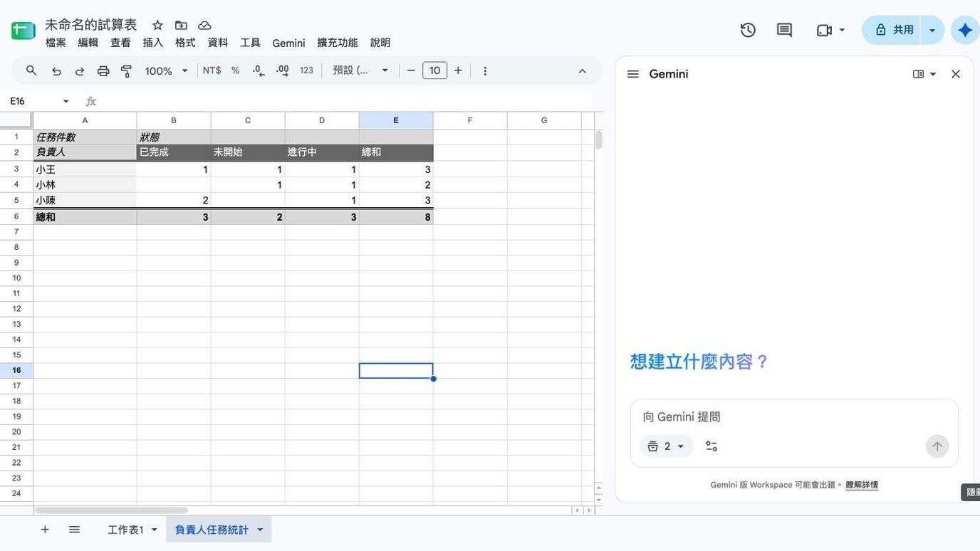Collapse the toolbar with chevron
980x551 pixels.
click(582, 70)
